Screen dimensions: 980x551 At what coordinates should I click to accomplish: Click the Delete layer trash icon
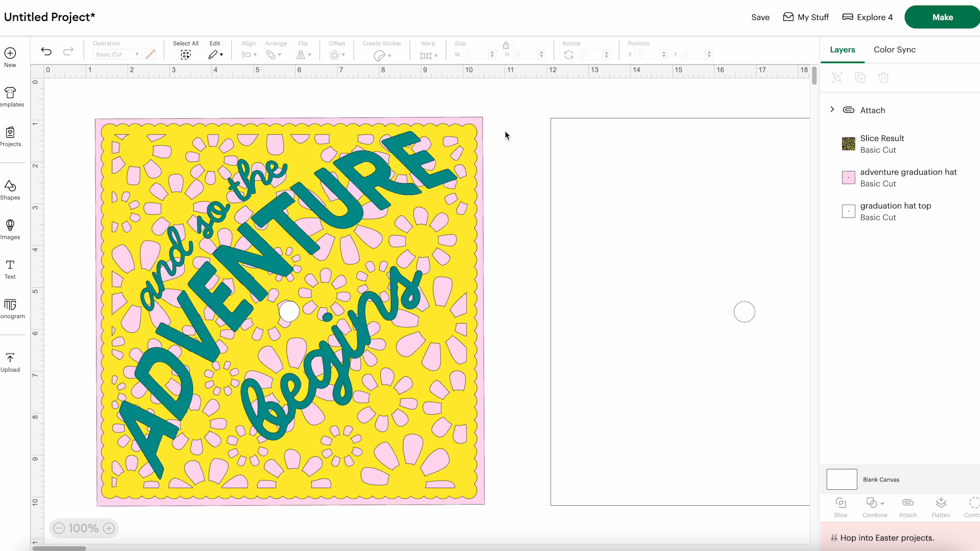pyautogui.click(x=884, y=78)
